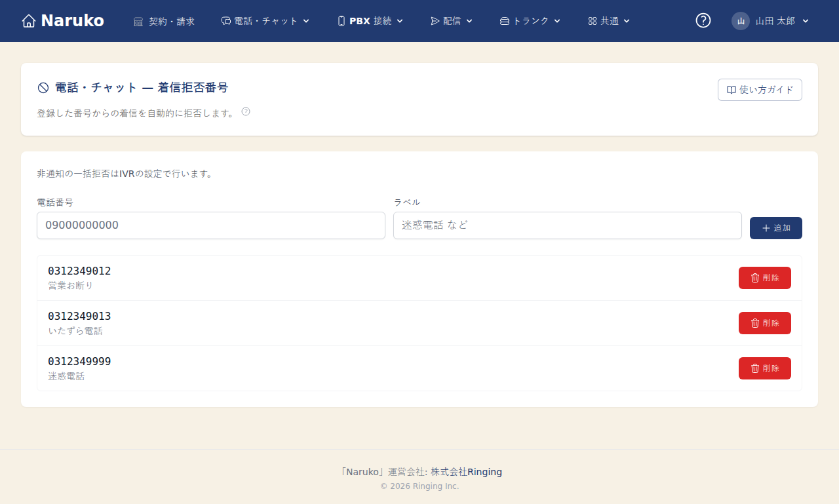Click the 営業お断り label text

[71, 286]
